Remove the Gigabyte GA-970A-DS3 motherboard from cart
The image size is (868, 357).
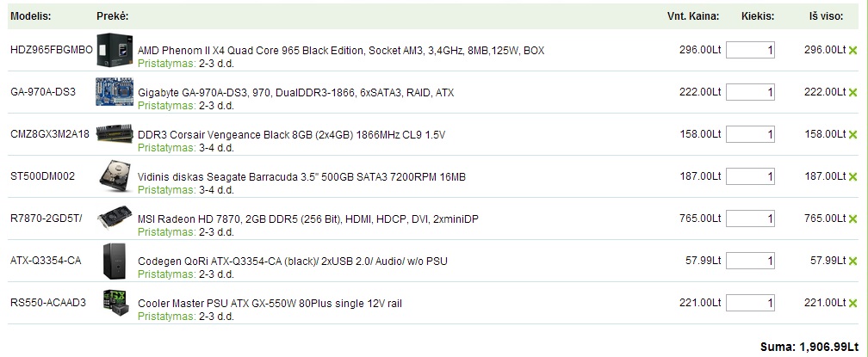tap(852, 92)
